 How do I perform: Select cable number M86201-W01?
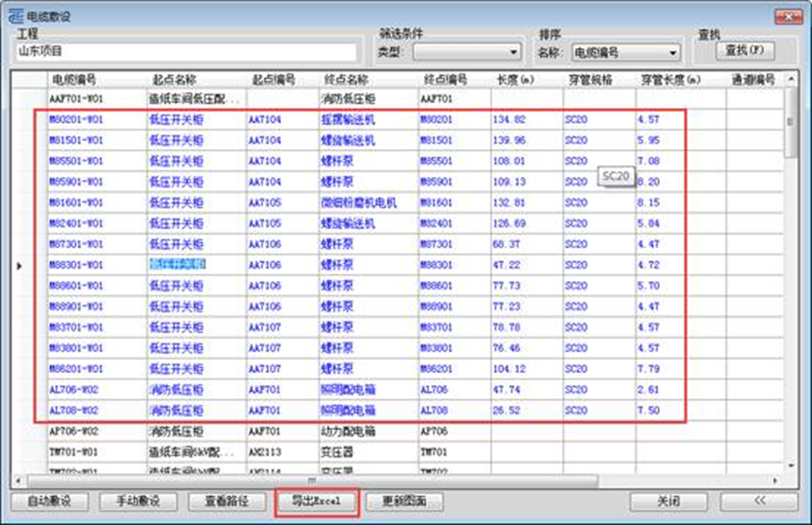(76, 369)
